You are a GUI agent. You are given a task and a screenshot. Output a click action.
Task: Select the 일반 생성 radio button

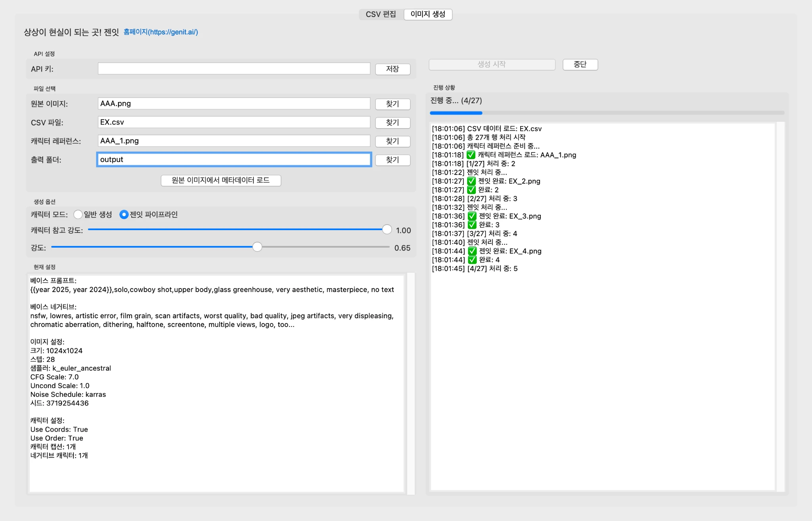click(78, 215)
